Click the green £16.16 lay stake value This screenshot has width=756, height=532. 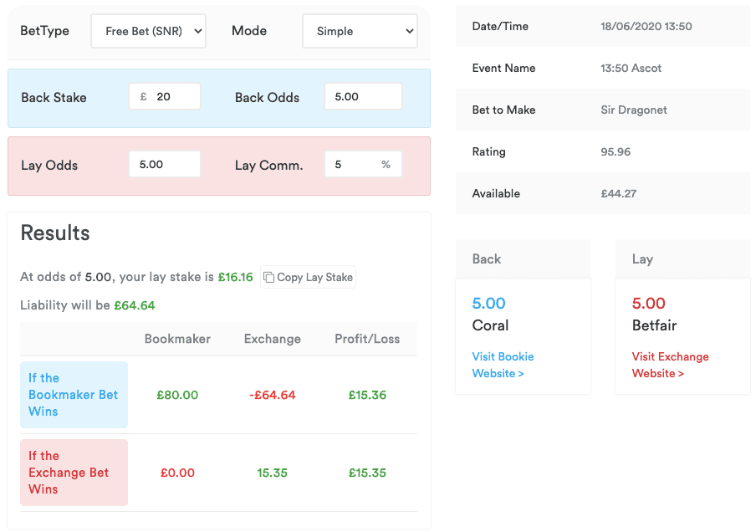pyautogui.click(x=235, y=278)
